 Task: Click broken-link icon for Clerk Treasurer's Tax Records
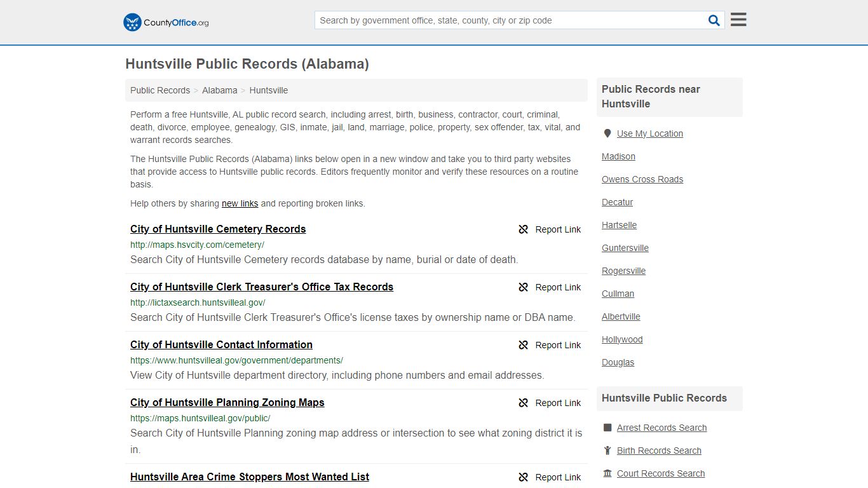pos(524,287)
